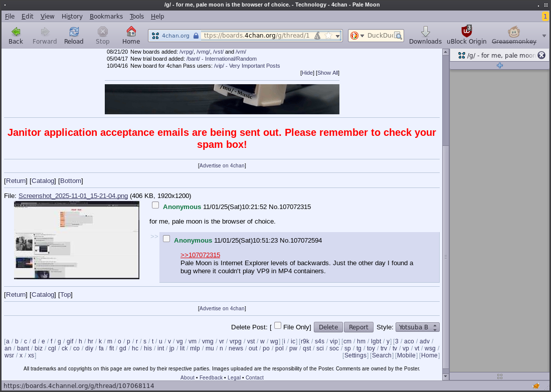Focus the address bar URL field

pyautogui.click(x=257, y=36)
